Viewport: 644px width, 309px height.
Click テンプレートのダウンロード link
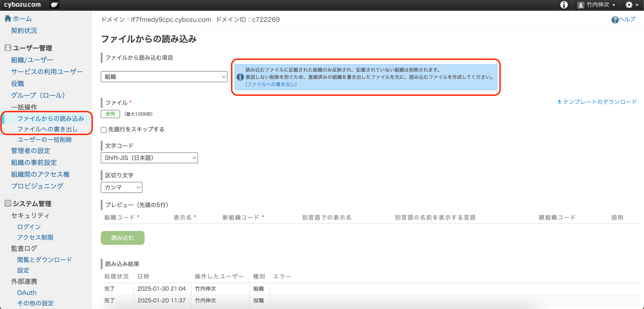[600, 102]
